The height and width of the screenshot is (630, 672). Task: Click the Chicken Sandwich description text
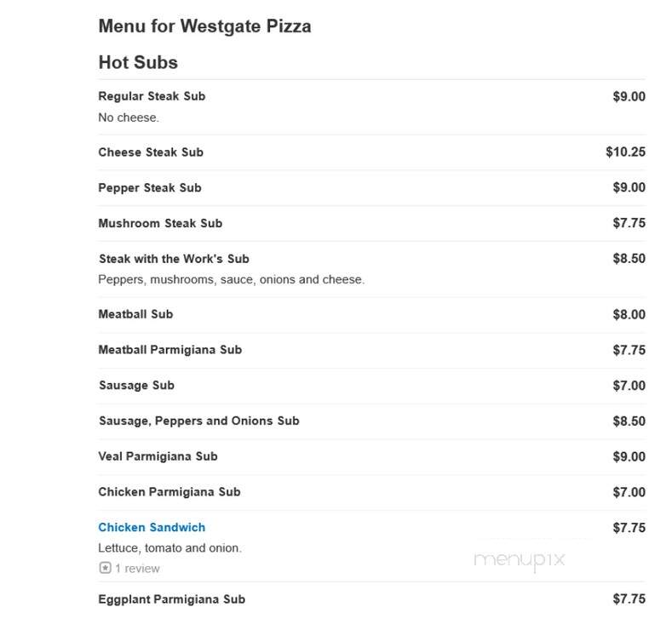pos(170,547)
